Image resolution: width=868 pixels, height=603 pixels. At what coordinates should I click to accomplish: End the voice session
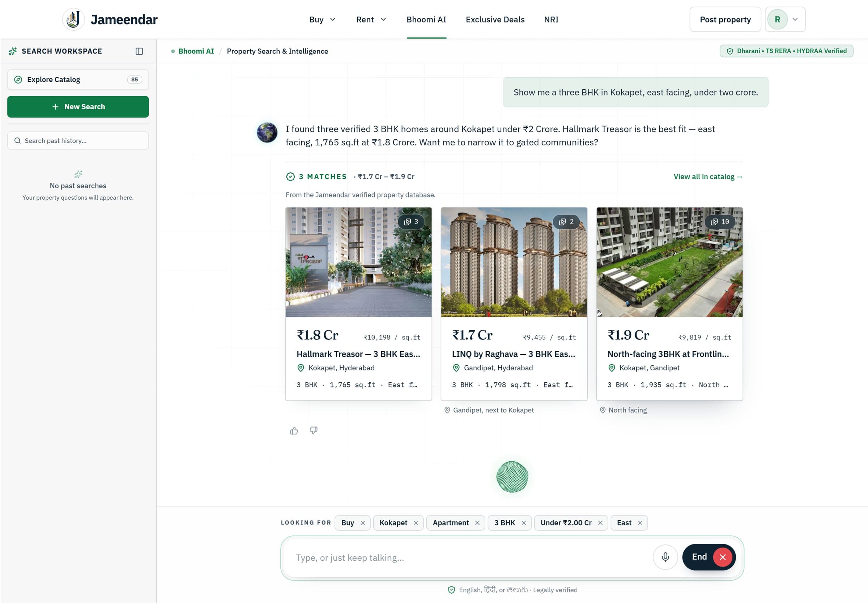click(709, 557)
